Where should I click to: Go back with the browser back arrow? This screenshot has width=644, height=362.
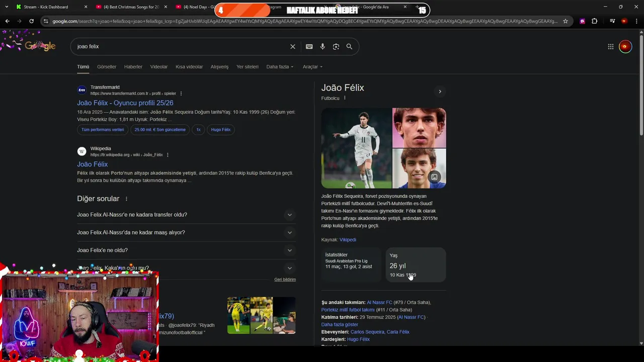tap(7, 21)
